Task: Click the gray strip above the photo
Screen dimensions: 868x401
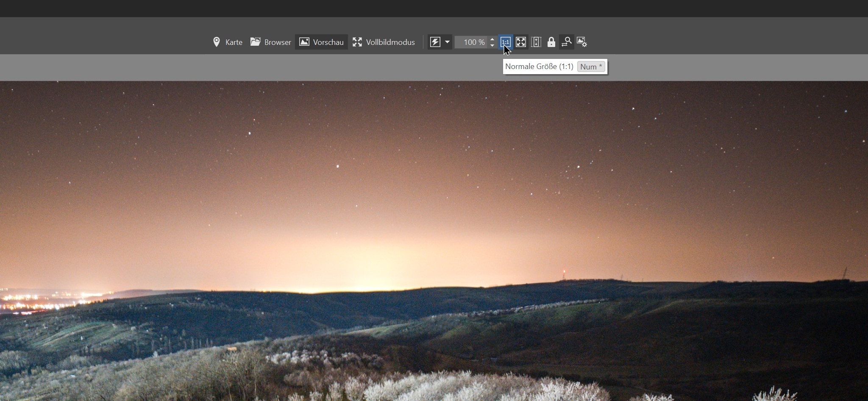Action: (254, 67)
